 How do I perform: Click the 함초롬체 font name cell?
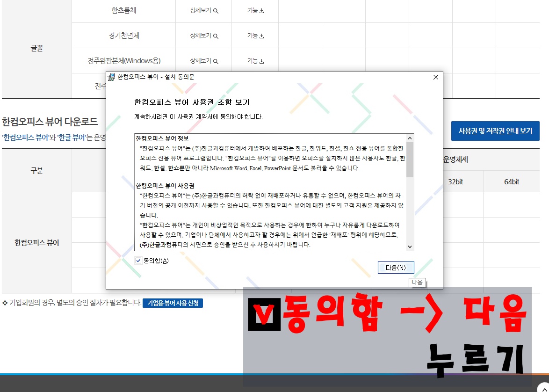point(123,10)
